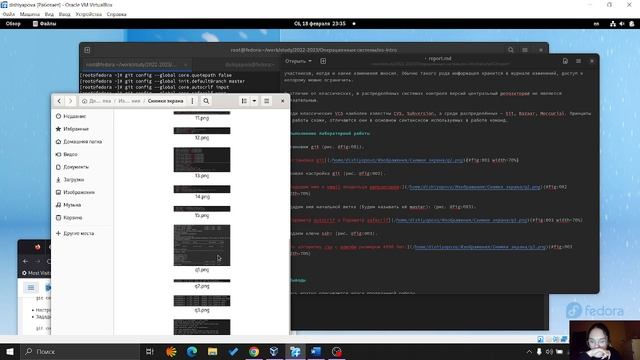Select the q3.png thumbnail
Screen dimensions: 640x360
202,301
